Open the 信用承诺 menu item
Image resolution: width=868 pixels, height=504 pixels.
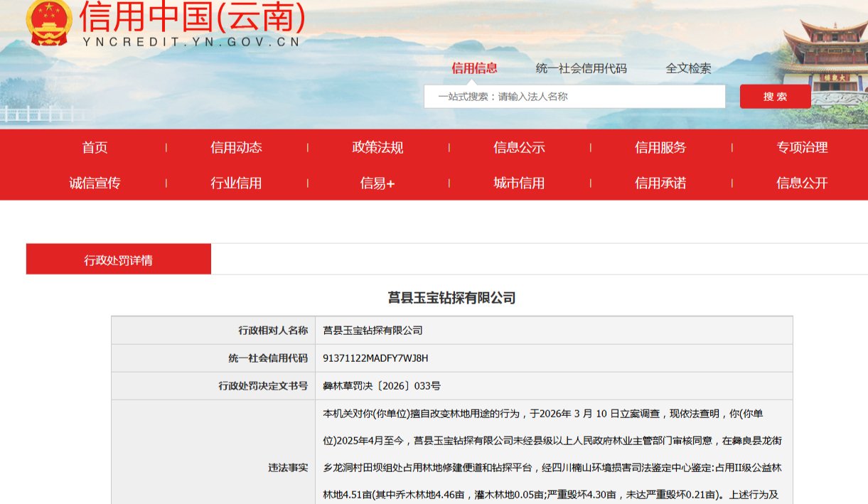coord(661,183)
